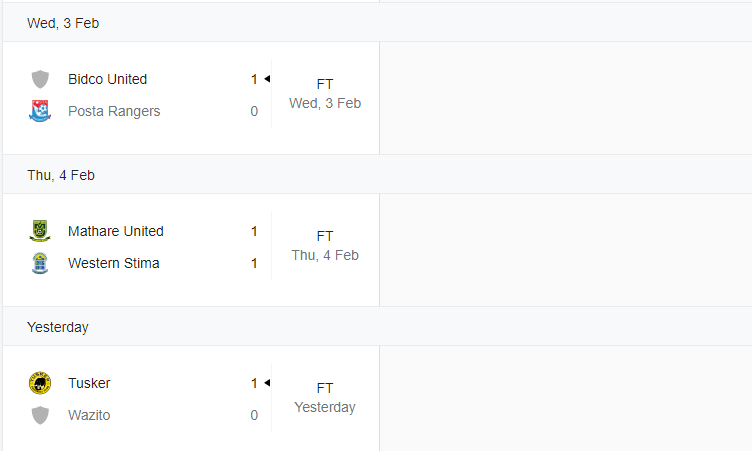Image resolution: width=752 pixels, height=451 pixels.
Task: Click the Yesterday section header
Action: pyautogui.click(x=58, y=327)
